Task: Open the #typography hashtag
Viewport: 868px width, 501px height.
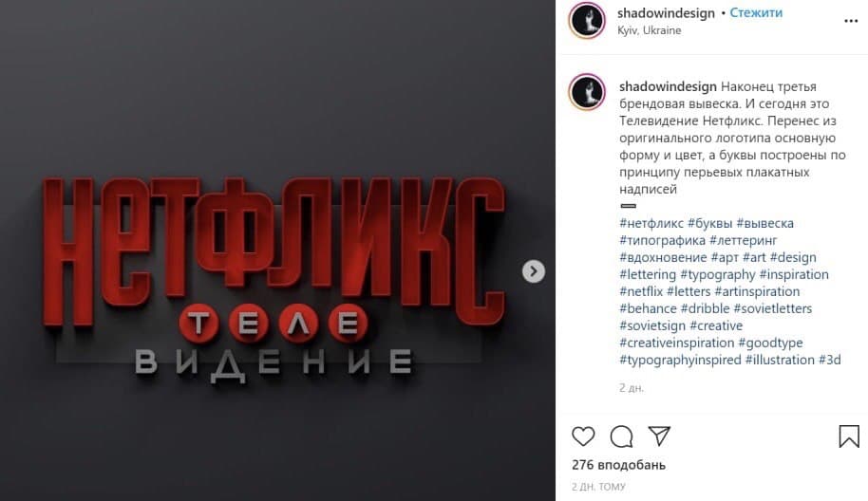Action: pos(717,275)
